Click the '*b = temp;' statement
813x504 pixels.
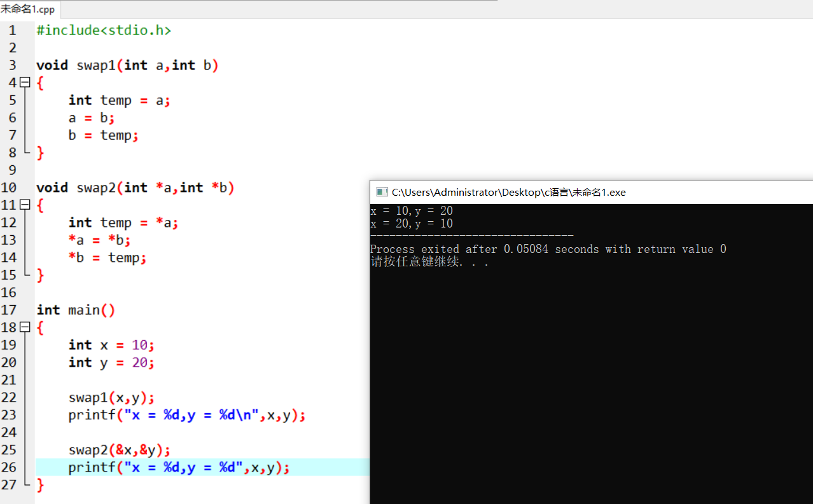click(x=108, y=257)
